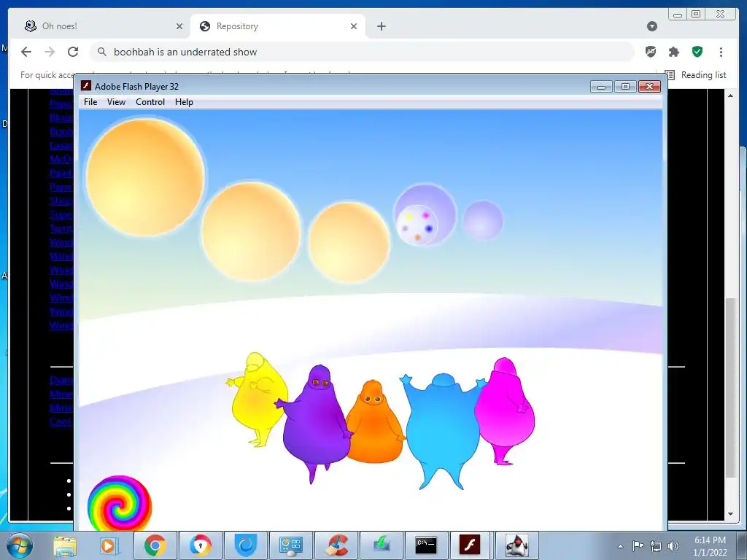Click the pink Boohbah character

505,411
